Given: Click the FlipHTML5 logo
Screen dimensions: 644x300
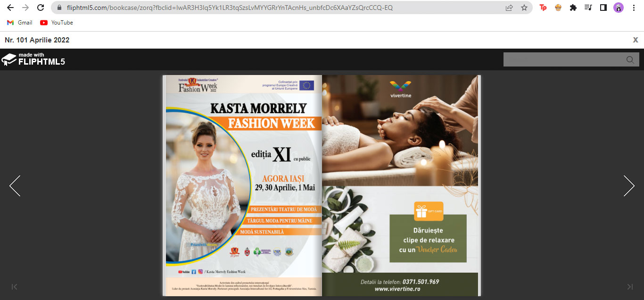Looking at the screenshot, I should pos(33,59).
